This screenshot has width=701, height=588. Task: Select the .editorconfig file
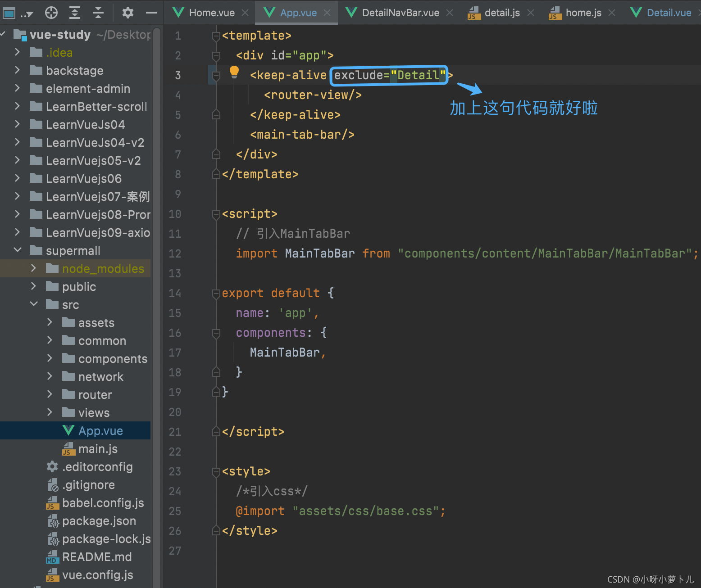(75, 466)
